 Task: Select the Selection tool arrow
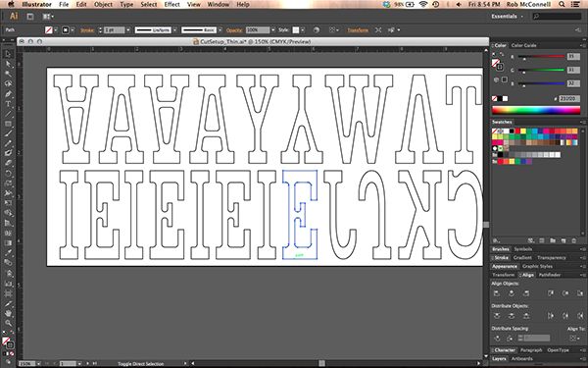(x=8, y=54)
